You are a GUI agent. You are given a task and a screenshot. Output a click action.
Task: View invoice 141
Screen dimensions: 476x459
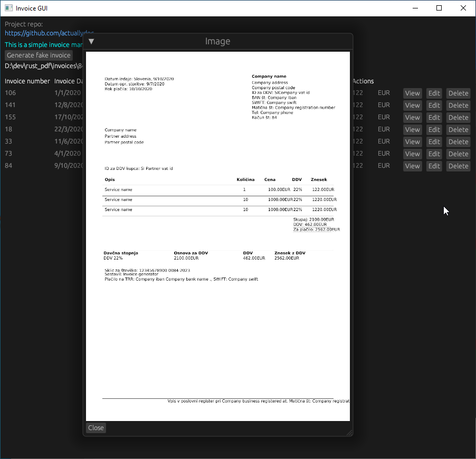(x=412, y=106)
